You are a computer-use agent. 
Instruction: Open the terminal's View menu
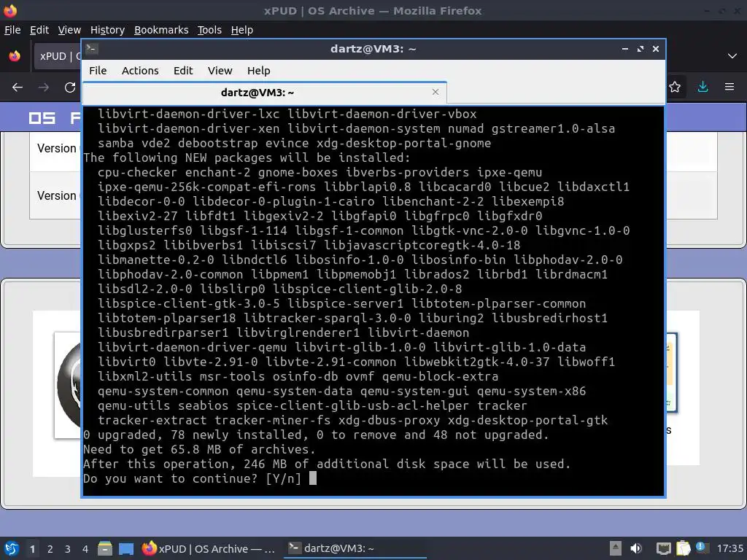pos(220,71)
